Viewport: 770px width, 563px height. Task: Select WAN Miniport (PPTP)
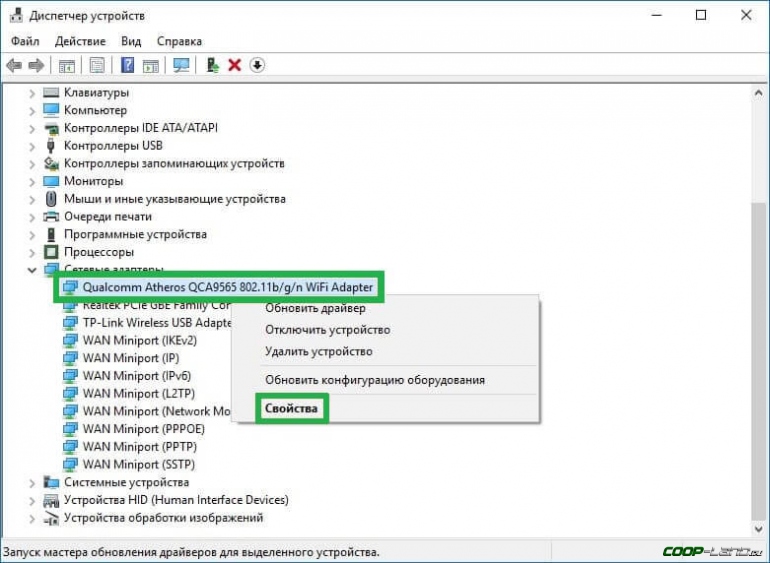(139, 447)
